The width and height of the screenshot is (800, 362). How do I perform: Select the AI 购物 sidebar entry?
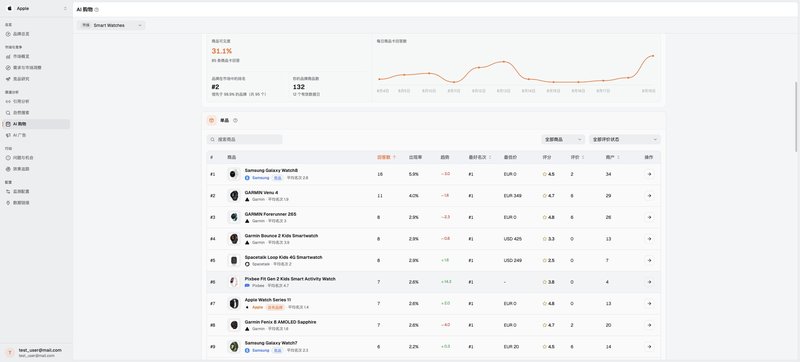(35, 124)
